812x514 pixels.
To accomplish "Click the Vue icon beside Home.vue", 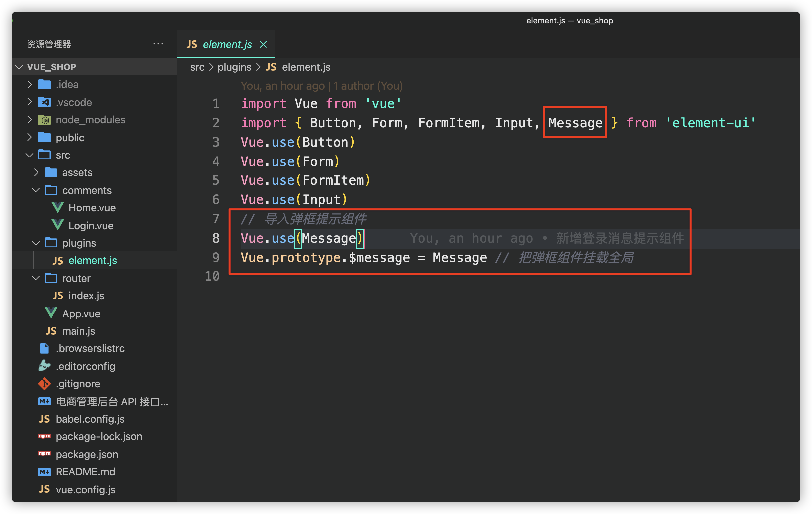I will (x=58, y=207).
